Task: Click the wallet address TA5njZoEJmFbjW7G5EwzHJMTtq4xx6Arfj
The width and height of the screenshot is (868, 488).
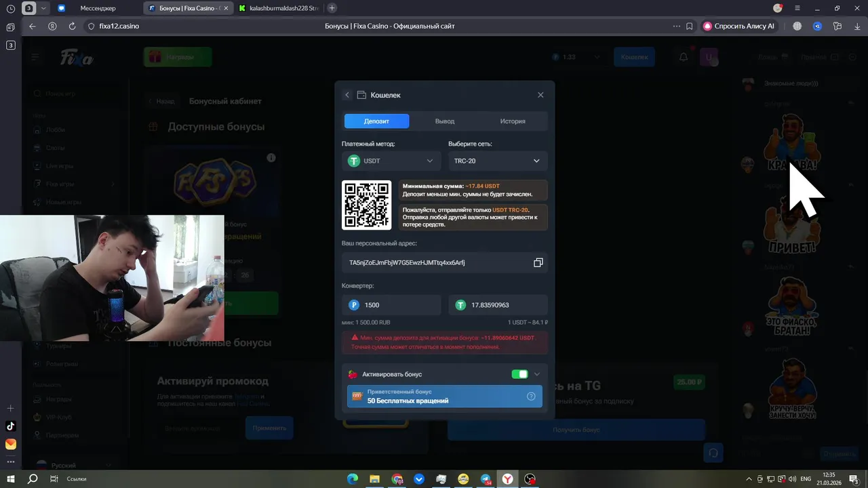Action: click(407, 262)
